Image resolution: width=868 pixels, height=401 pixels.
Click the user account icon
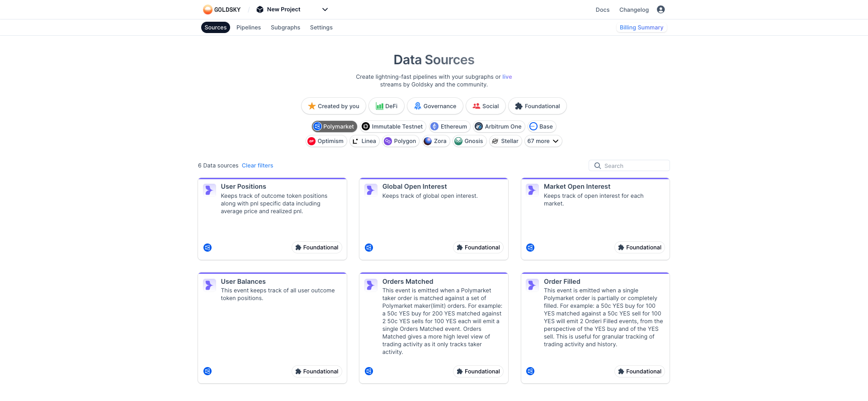click(661, 9)
